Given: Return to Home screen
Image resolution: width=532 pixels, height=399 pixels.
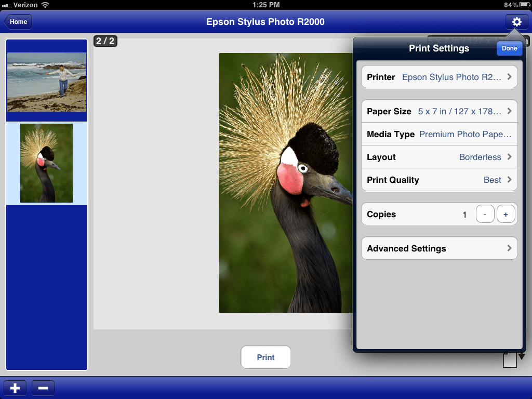Looking at the screenshot, I should [18, 22].
